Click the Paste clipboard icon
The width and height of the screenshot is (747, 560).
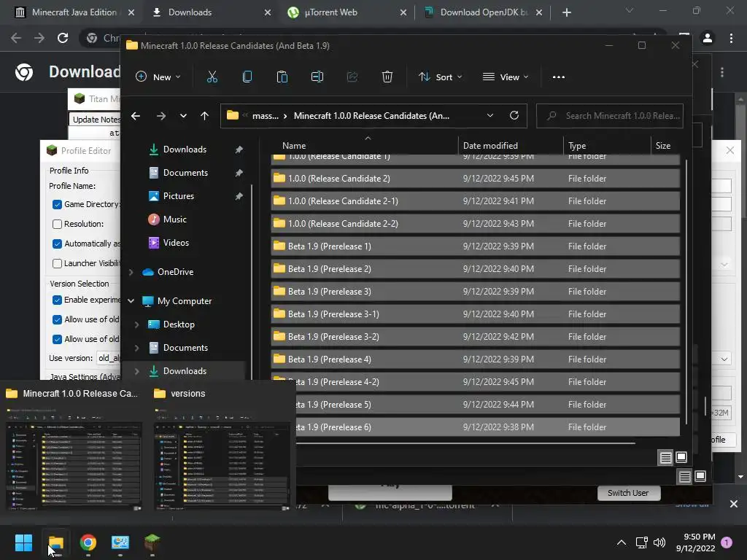click(282, 77)
